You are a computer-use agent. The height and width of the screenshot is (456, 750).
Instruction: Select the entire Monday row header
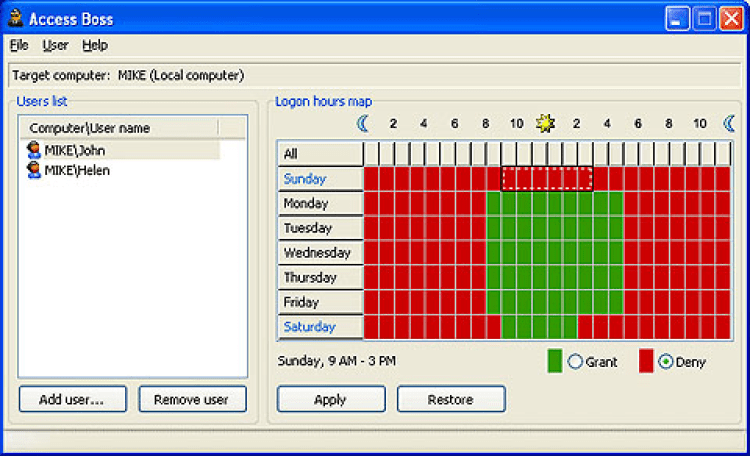coord(320,203)
